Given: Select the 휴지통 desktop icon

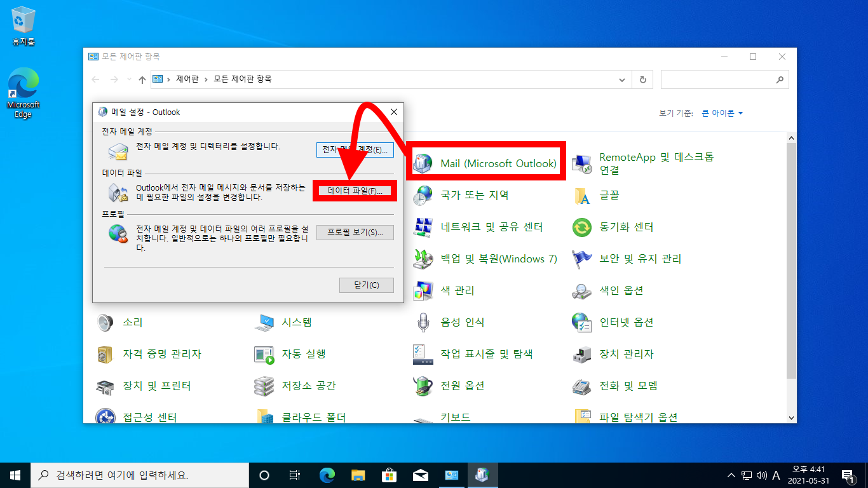Looking at the screenshot, I should point(24,27).
